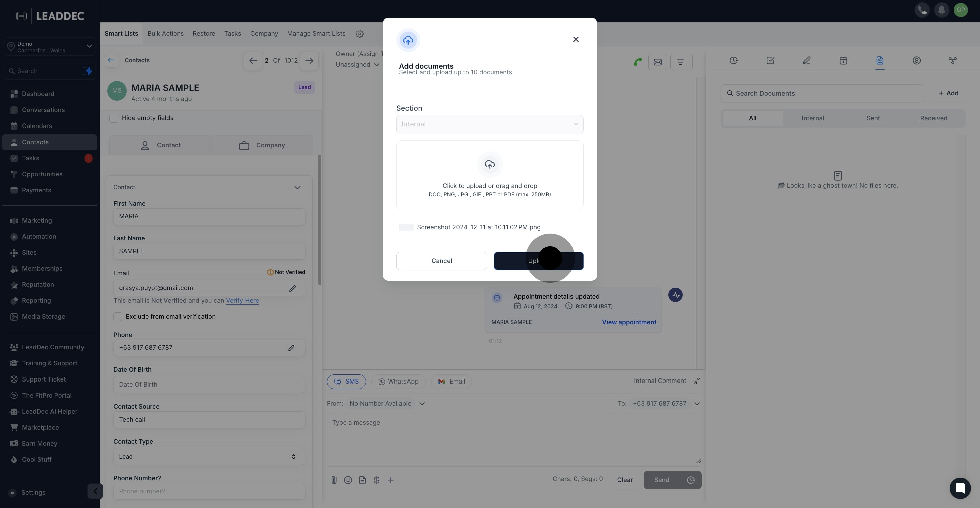Click the quick actions lightning bolt in search

(x=88, y=71)
